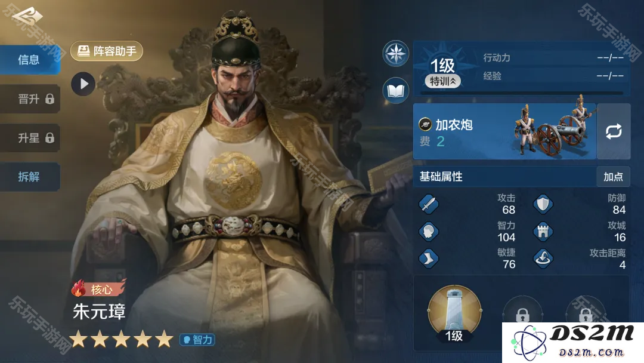Switch to the 信息 info tab
The image size is (644, 363).
coord(30,60)
